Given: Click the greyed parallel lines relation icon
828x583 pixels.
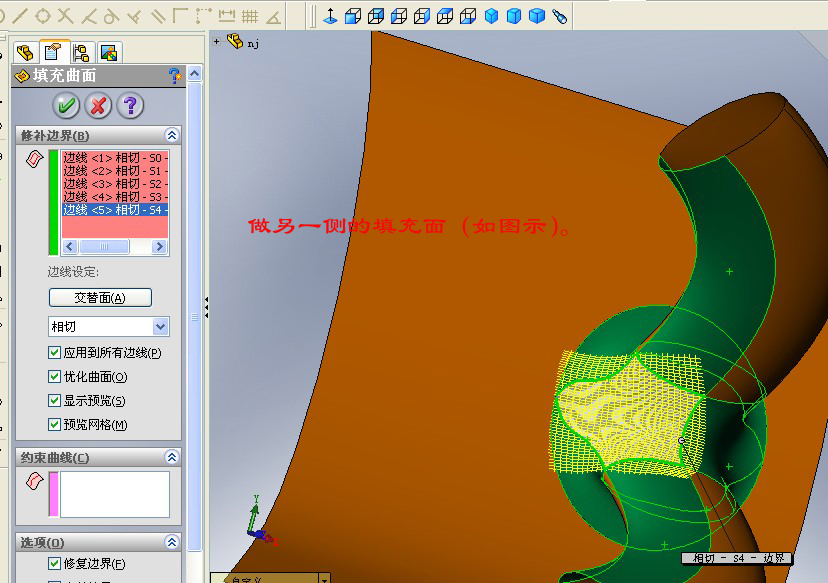Looking at the screenshot, I should (158, 16).
